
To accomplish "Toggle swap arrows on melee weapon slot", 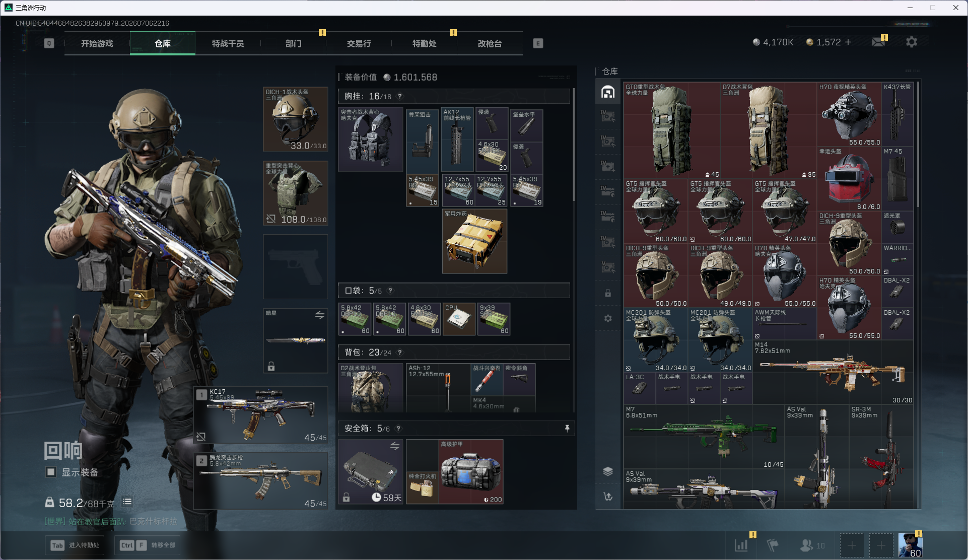I will [x=320, y=315].
